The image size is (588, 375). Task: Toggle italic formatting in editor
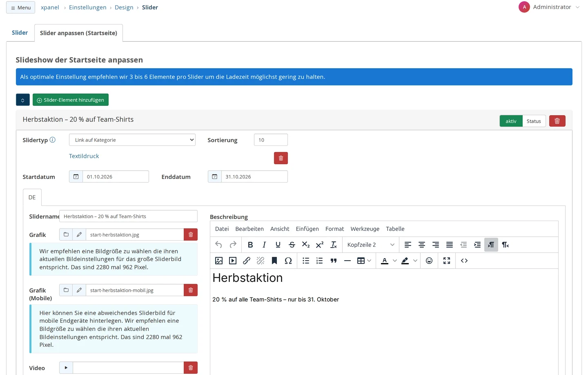(264, 245)
